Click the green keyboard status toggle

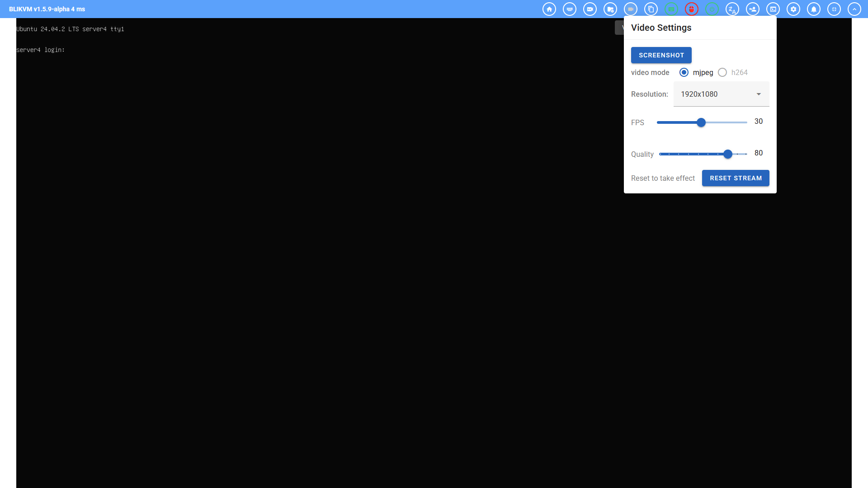click(x=671, y=9)
